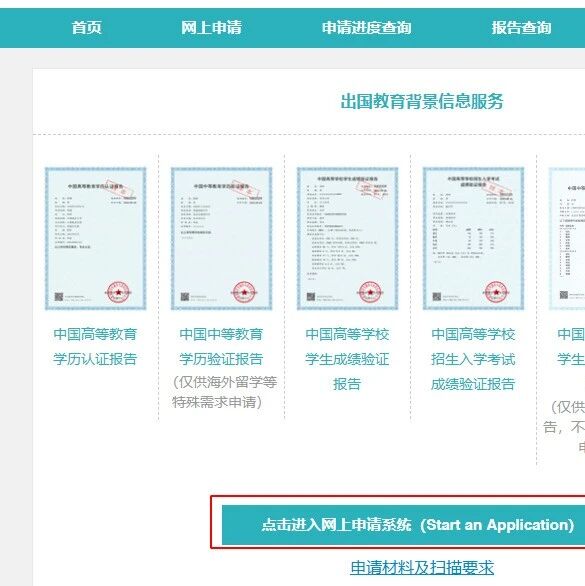Open the 中国高等学校招生入学考试成绩验证报告 title link

pos(473,359)
